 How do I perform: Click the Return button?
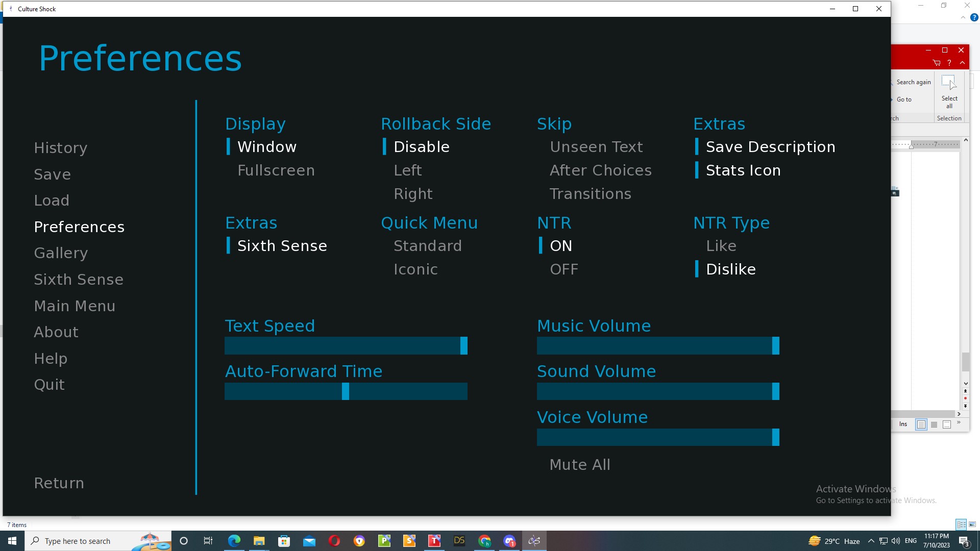(x=59, y=483)
